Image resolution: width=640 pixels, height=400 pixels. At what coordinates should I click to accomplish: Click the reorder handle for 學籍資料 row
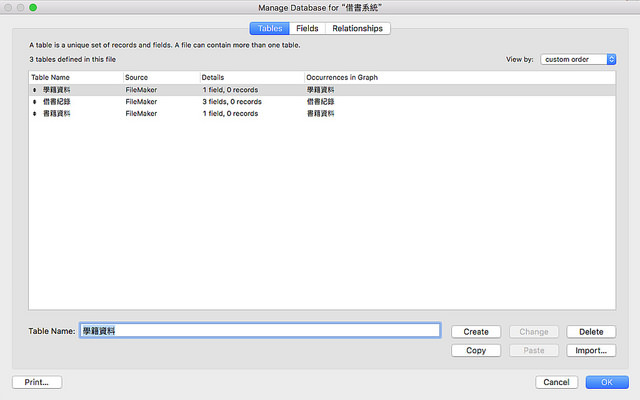(34, 90)
